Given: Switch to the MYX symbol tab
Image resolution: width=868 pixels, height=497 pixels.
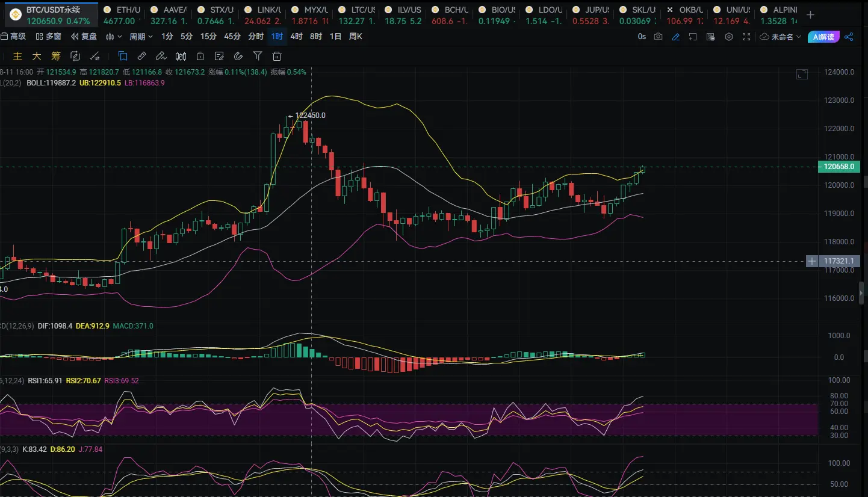Looking at the screenshot, I should click(309, 15).
